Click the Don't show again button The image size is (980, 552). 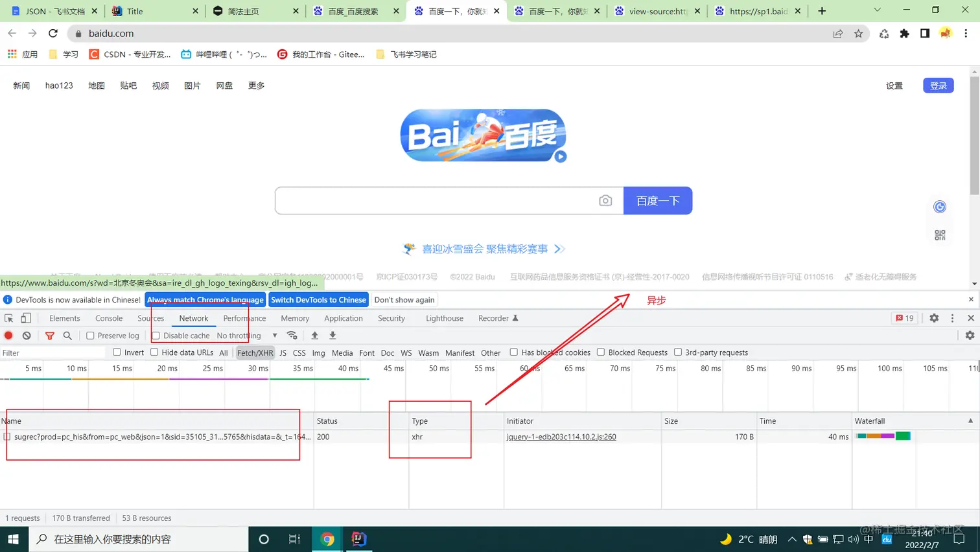point(404,300)
